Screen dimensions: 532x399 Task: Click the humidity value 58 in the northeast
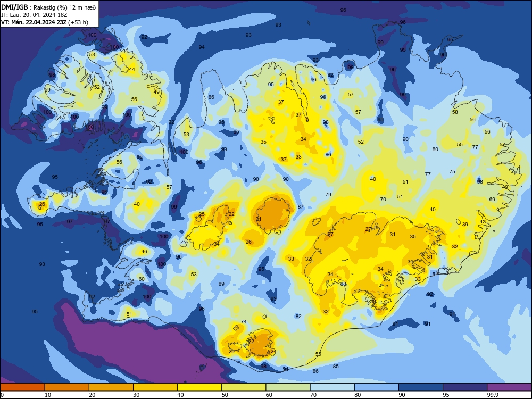pos(455,112)
